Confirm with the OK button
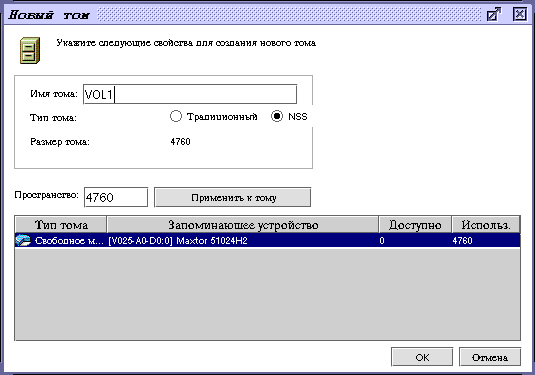The width and height of the screenshot is (535, 375). (x=422, y=357)
